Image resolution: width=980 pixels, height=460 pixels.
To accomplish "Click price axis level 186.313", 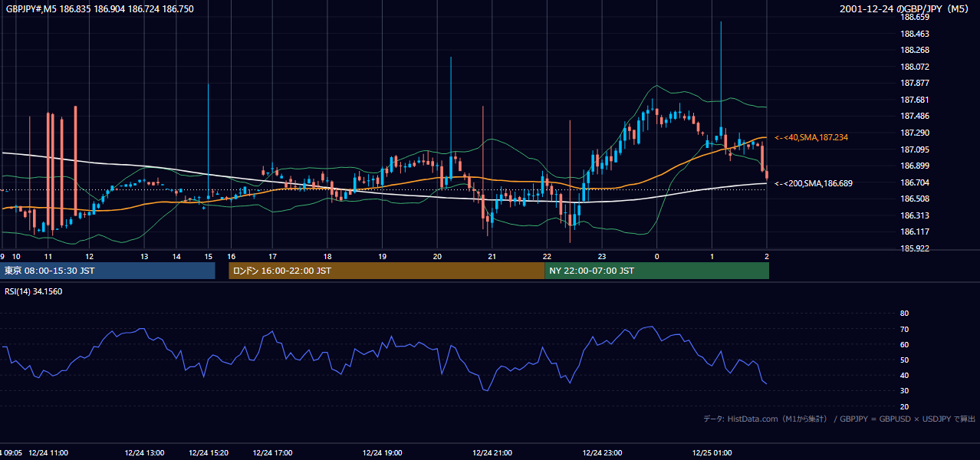I will point(915,215).
